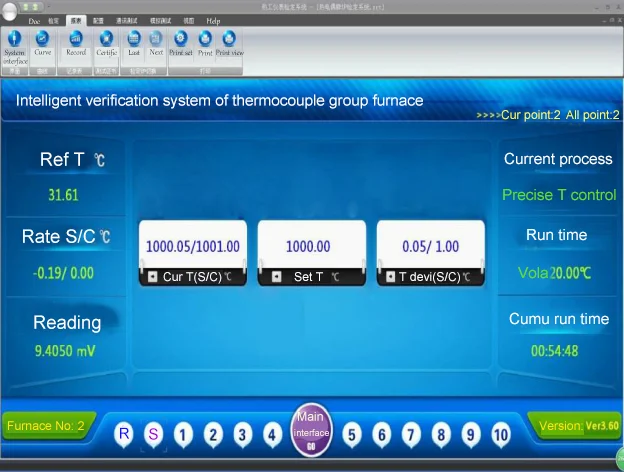Select channel 5 marker
The height and width of the screenshot is (472, 624).
pyautogui.click(x=352, y=434)
